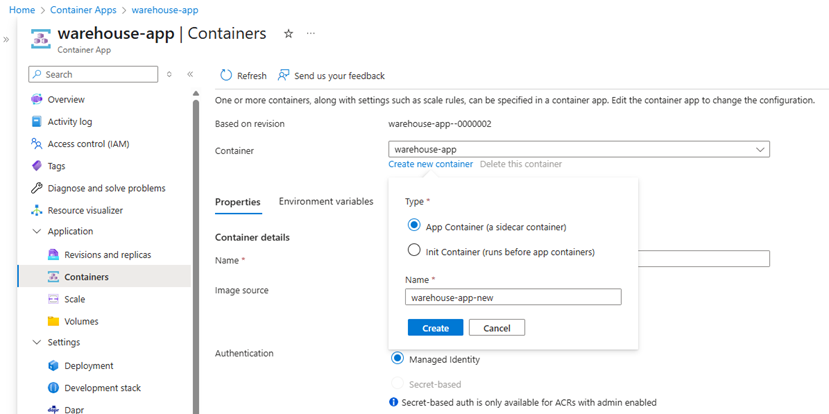Click the Development stack icon
829x414 pixels.
coord(53,388)
